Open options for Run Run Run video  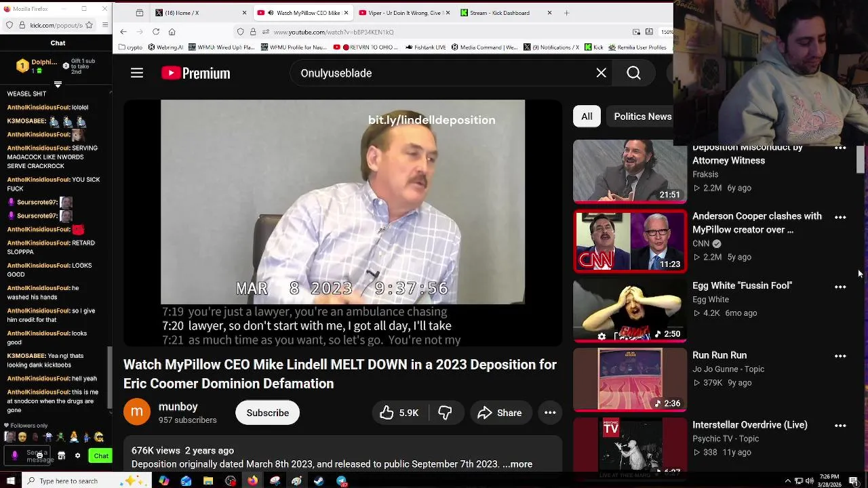840,356
